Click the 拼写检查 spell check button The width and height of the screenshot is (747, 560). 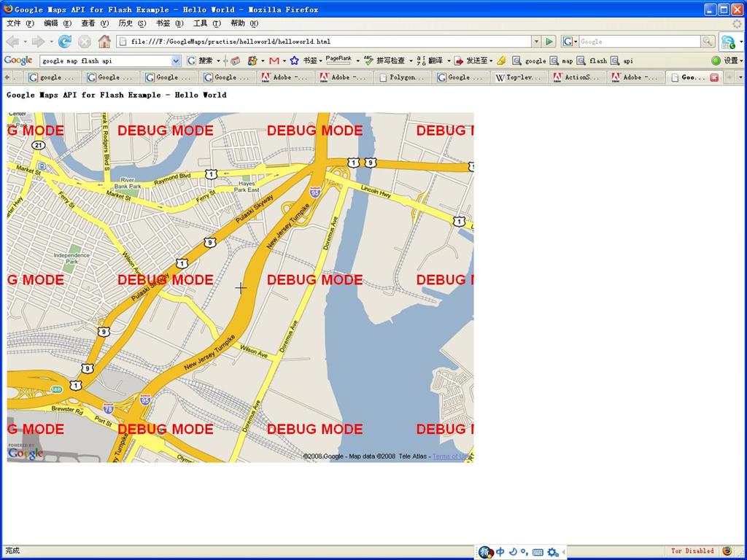[384, 61]
